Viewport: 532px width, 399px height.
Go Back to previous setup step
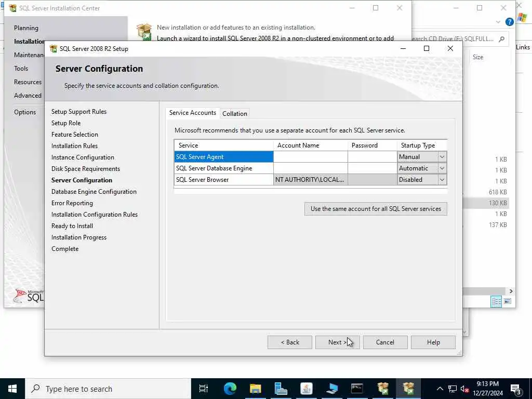(290, 342)
